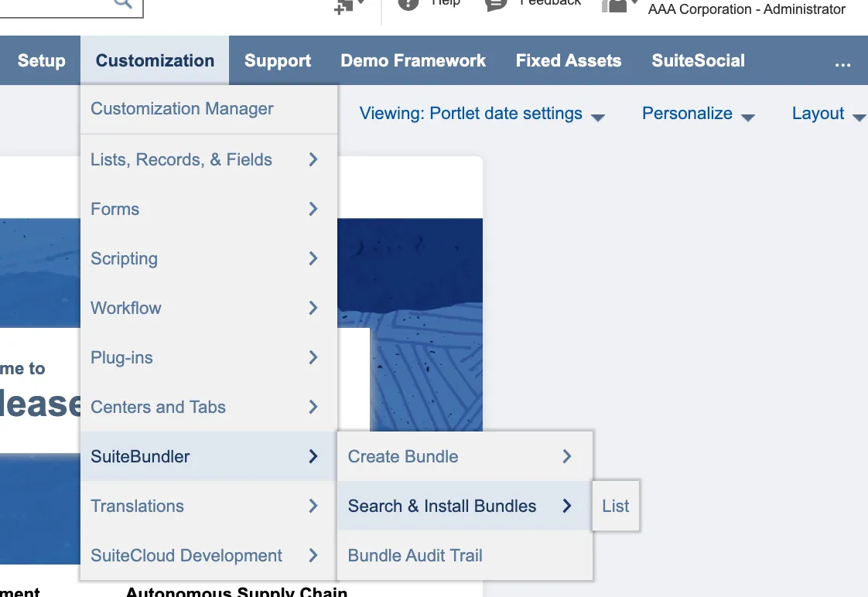
Task: Open the SuiteSocial tab
Action: [x=698, y=61]
